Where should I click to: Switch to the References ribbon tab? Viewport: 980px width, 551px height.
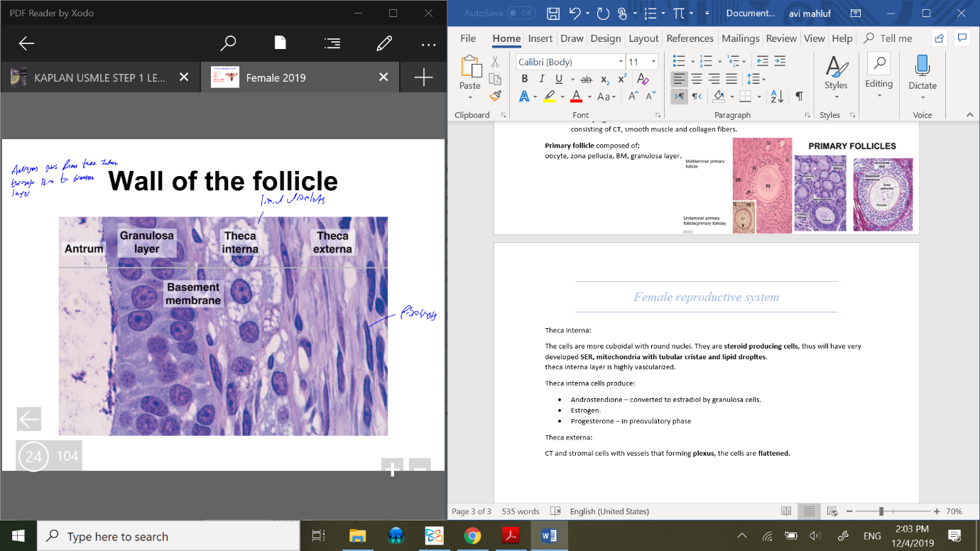point(690,38)
